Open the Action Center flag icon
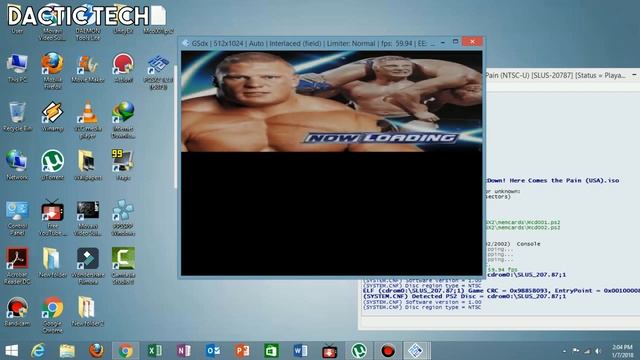The width and height of the screenshot is (640, 360). 576,351
